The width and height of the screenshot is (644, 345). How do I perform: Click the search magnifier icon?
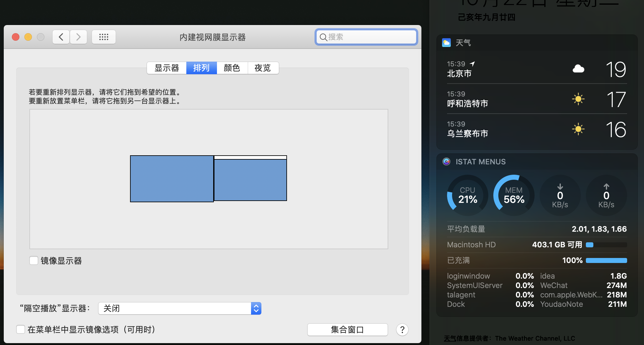click(323, 37)
